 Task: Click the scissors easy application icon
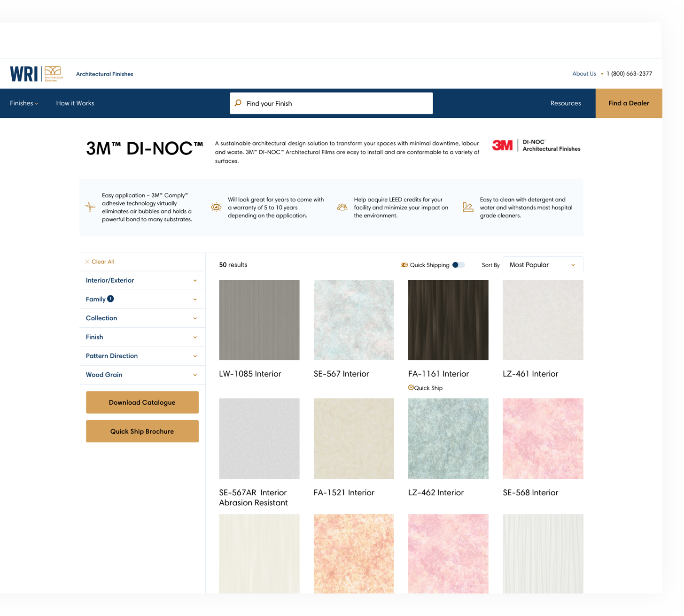(x=90, y=207)
